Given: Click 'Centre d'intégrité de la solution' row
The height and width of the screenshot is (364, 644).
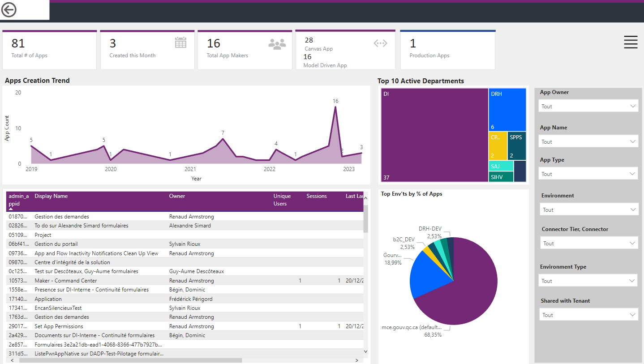Looking at the screenshot, I should click(x=185, y=262).
